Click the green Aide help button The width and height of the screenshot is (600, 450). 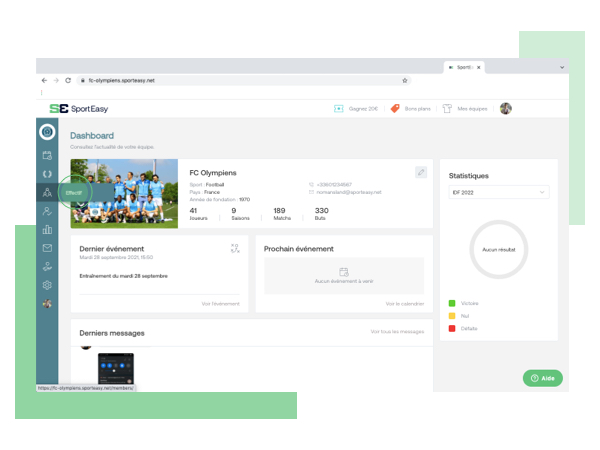point(543,378)
